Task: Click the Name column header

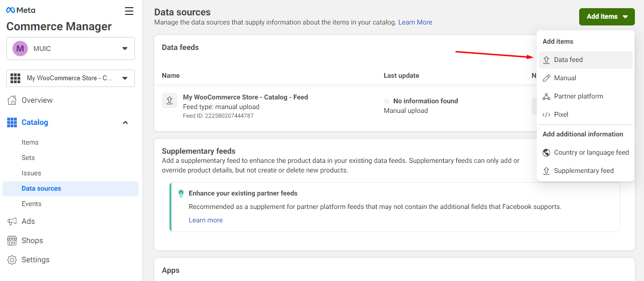Action: 170,76
